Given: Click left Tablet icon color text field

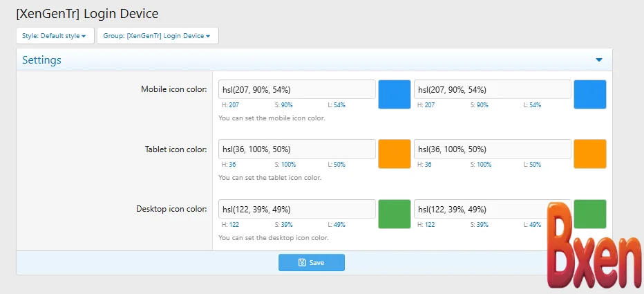Looking at the screenshot, I should point(297,149).
